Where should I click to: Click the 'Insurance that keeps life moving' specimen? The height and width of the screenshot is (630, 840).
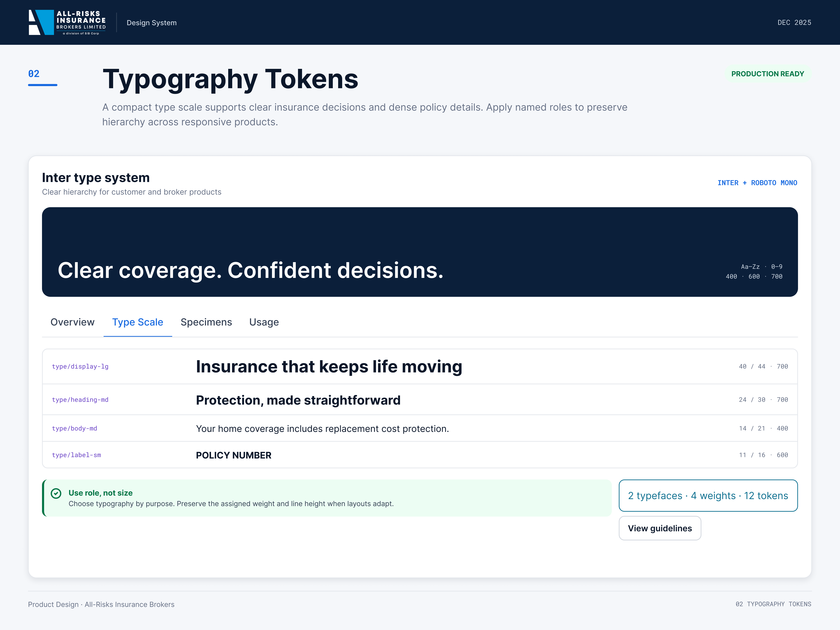point(329,367)
